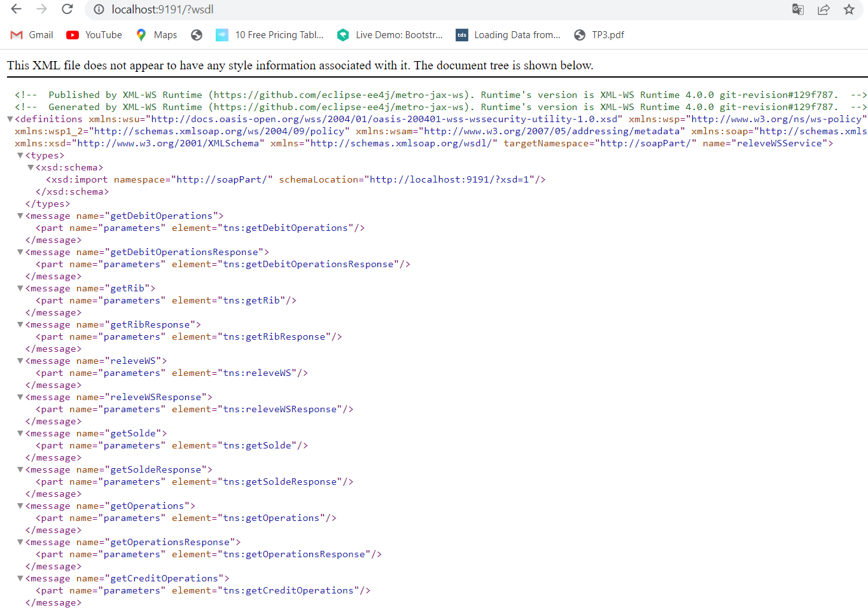Collapse the types element
868x610 pixels.
[x=20, y=155]
